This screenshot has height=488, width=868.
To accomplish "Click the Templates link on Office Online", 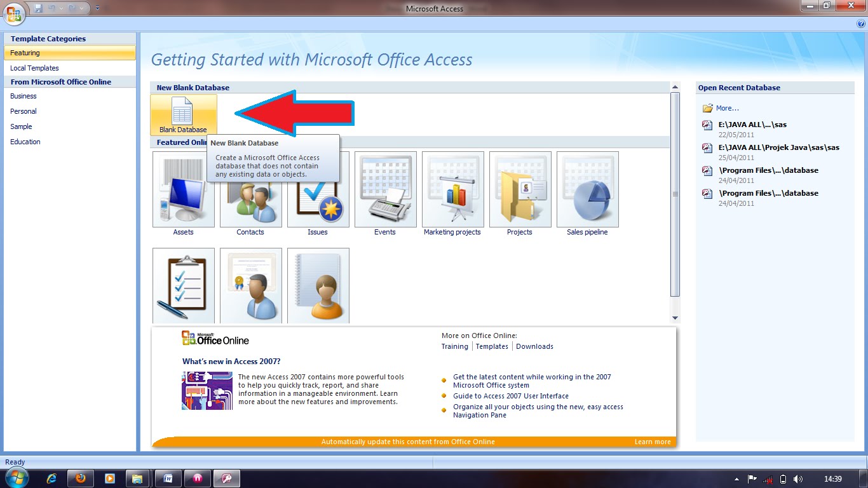I will click(492, 346).
